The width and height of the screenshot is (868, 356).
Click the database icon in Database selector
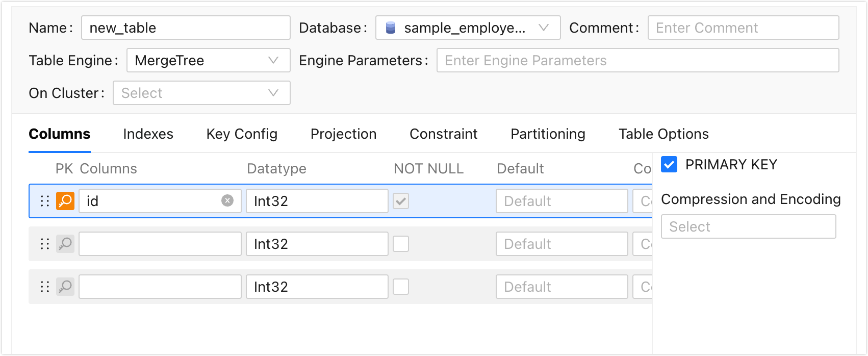click(x=391, y=28)
